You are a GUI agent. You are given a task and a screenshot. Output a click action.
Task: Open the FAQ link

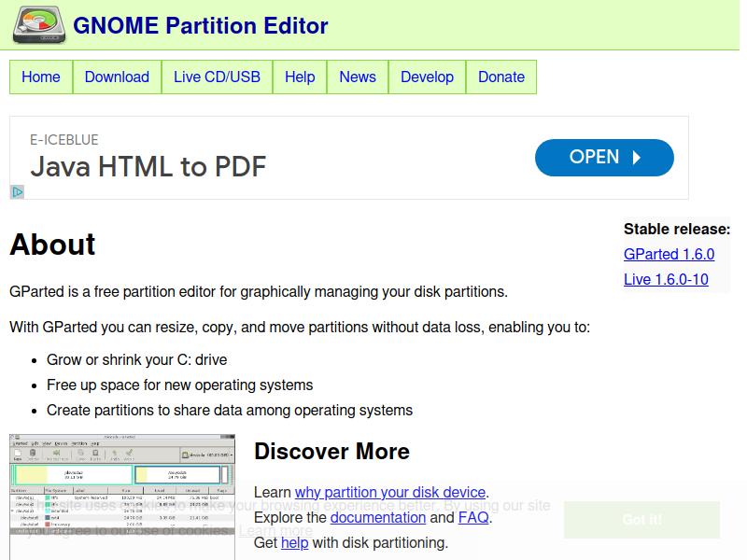[473, 518]
